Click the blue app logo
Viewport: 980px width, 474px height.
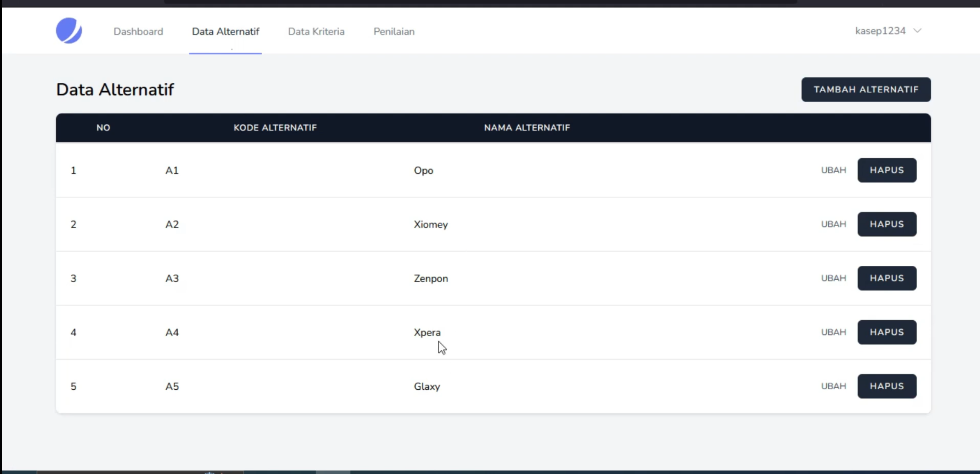click(x=69, y=31)
